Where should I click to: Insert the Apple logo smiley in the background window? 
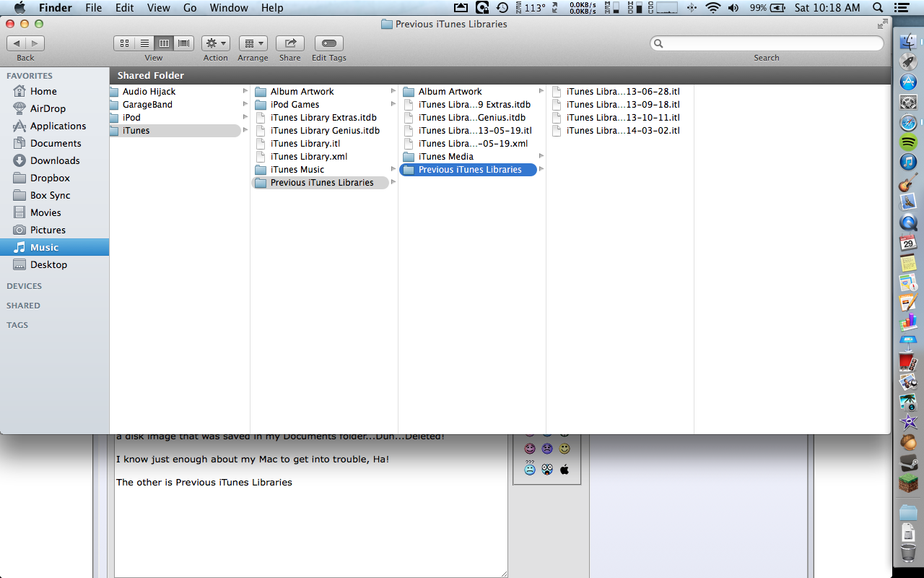tap(565, 470)
